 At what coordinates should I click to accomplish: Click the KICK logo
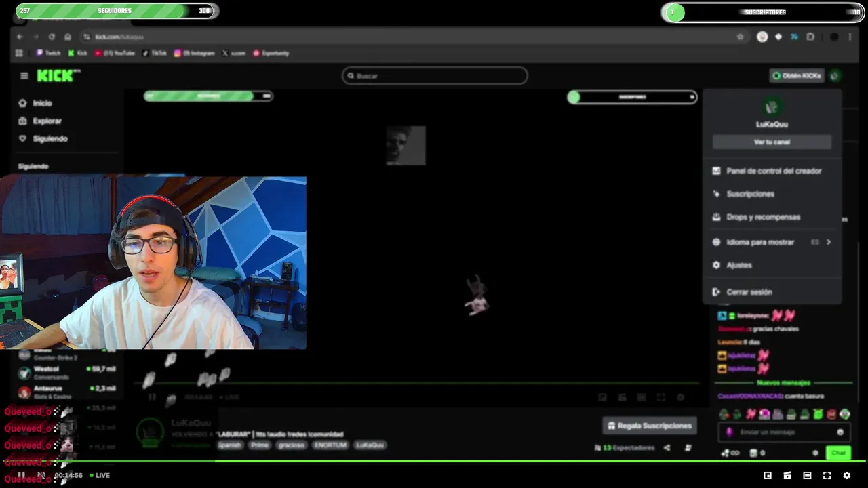pos(57,76)
